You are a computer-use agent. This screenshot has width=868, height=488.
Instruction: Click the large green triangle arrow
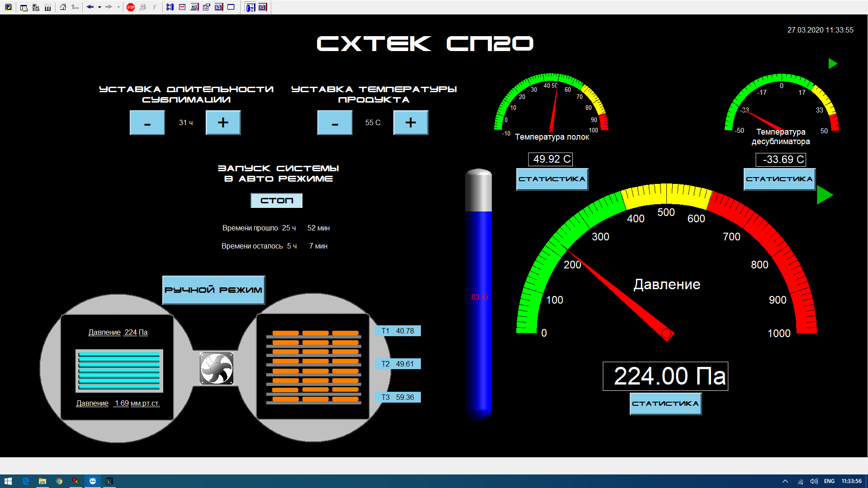point(824,195)
